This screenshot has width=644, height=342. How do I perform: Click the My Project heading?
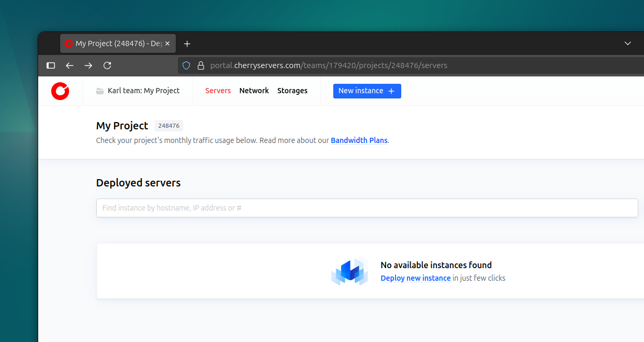[122, 126]
